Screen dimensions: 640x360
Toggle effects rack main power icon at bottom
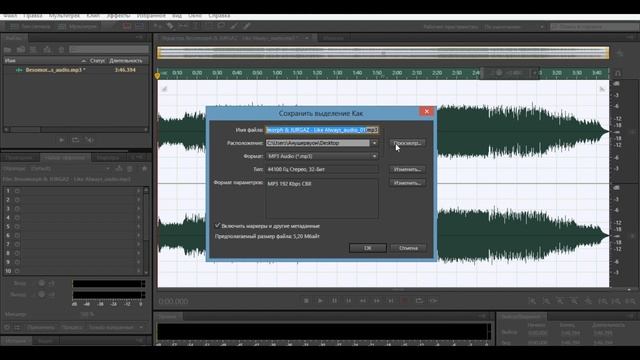point(7,327)
